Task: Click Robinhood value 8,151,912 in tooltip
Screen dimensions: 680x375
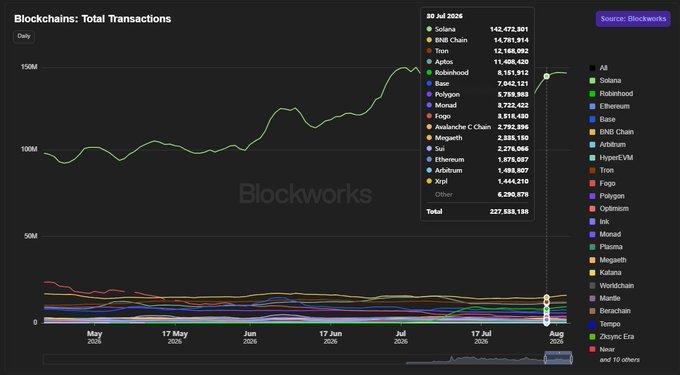Action: pyautogui.click(x=513, y=72)
